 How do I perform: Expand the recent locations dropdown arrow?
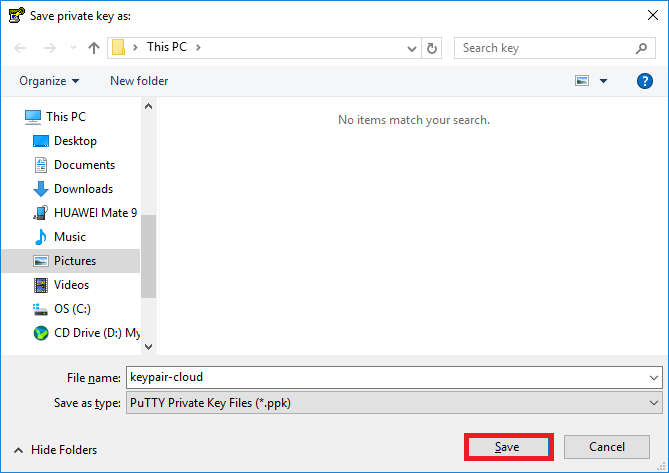tap(73, 48)
